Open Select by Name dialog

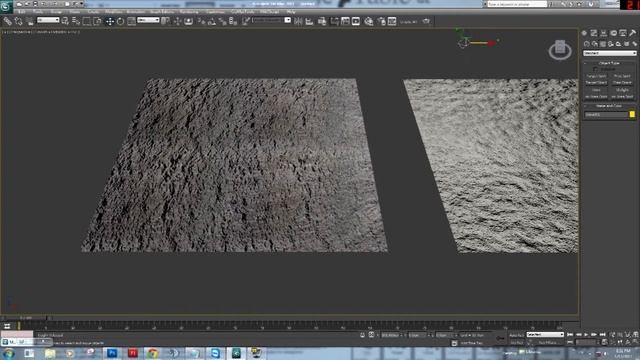[x=76, y=21]
